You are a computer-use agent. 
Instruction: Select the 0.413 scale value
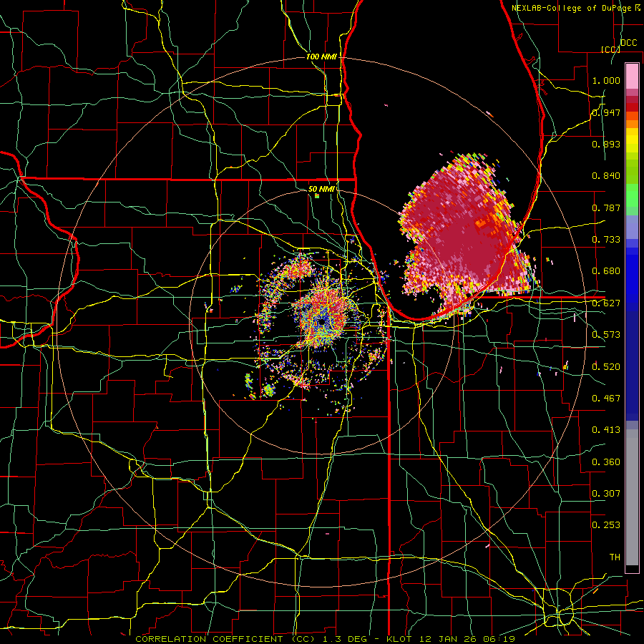pos(606,430)
